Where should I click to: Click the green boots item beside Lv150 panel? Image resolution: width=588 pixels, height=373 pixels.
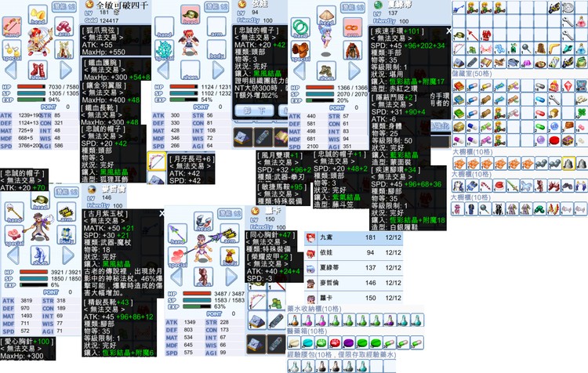(277, 302)
